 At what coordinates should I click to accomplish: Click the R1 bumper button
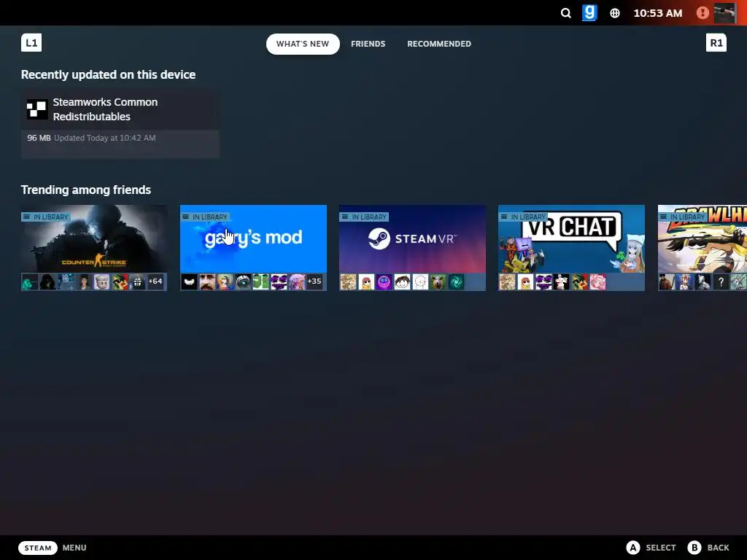tap(716, 43)
